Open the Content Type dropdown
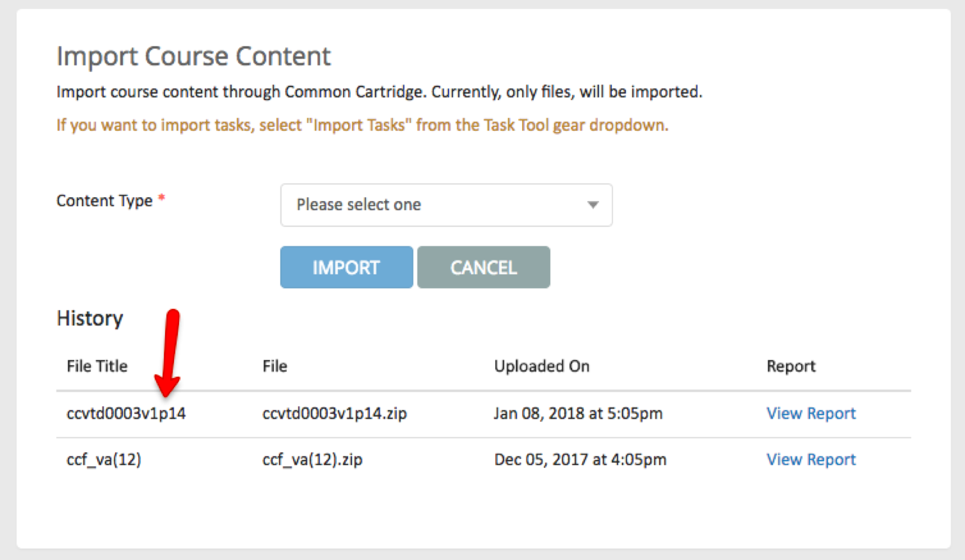965x560 pixels. 446,205
